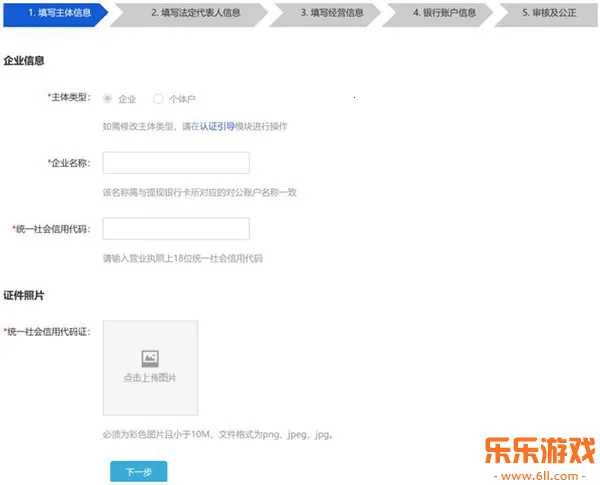Select the 个体户 radio button
The height and width of the screenshot is (485, 600).
tap(158, 99)
